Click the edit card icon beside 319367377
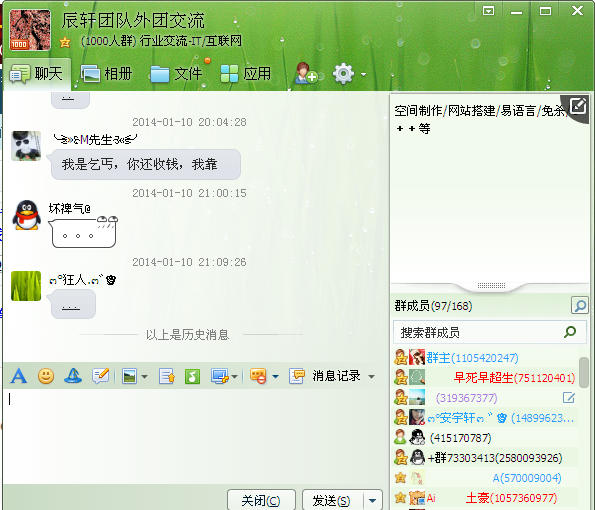 [x=568, y=398]
